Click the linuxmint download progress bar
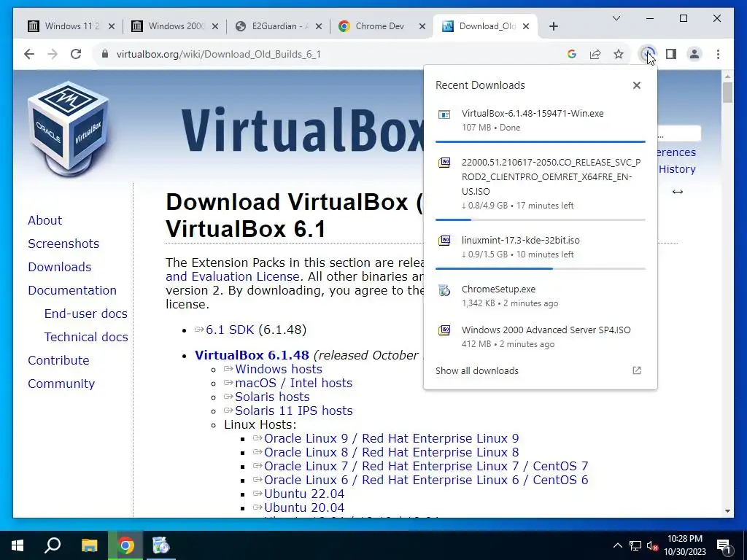 point(541,268)
